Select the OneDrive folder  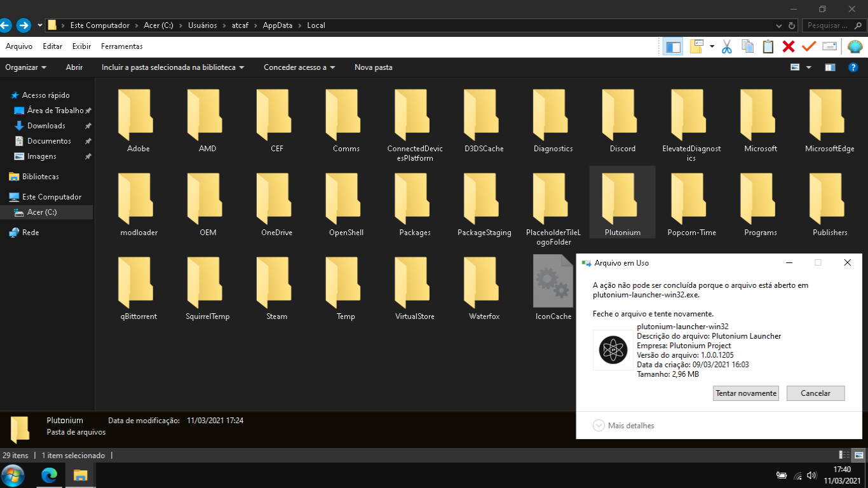pos(277,205)
